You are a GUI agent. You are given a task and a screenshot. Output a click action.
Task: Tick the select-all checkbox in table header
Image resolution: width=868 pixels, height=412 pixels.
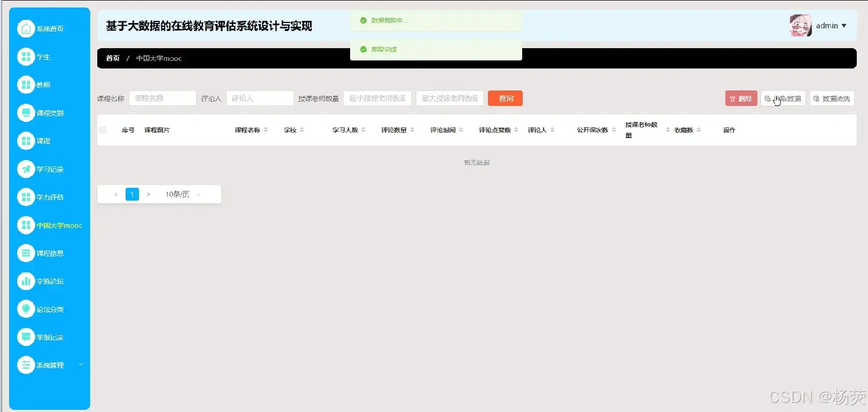pyautogui.click(x=103, y=130)
